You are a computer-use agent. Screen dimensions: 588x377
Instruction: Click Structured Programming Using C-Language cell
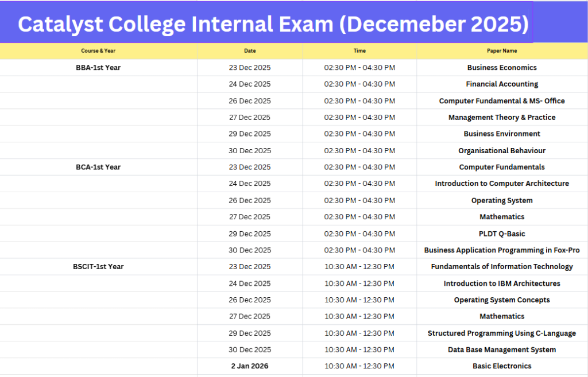point(502,333)
